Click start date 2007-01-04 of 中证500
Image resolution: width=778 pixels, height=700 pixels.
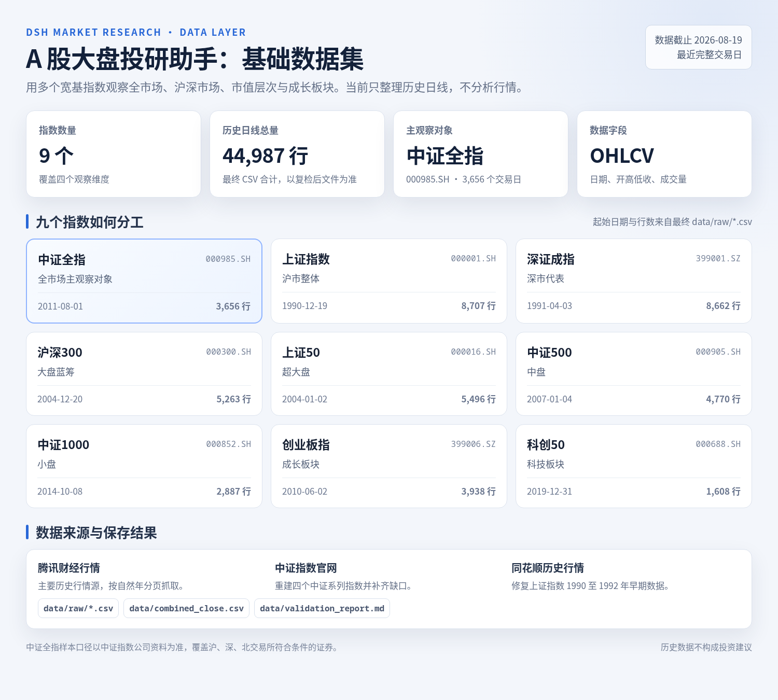(x=550, y=399)
